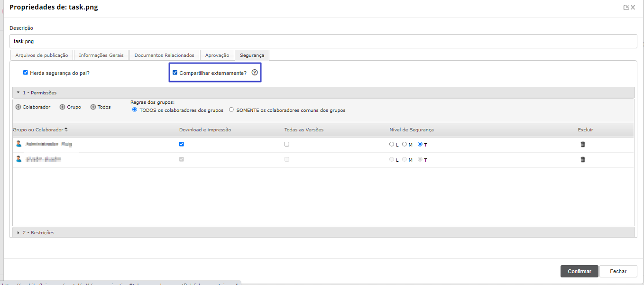Click the Fechar button

pos(618,271)
